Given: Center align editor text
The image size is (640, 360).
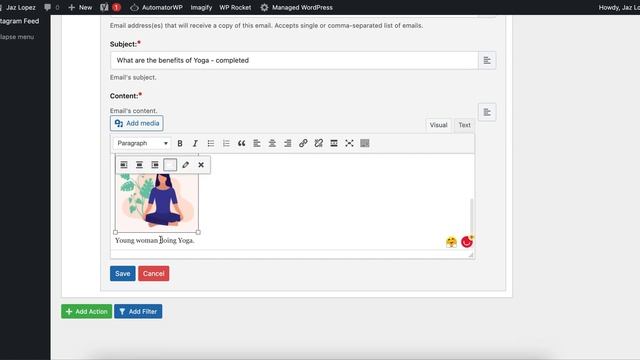Looking at the screenshot, I should pos(272,143).
